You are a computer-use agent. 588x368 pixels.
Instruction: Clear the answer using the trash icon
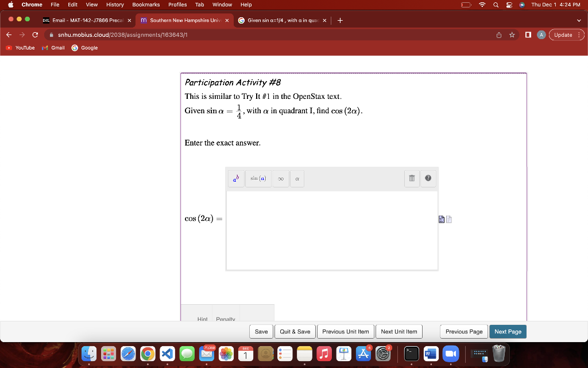412,178
